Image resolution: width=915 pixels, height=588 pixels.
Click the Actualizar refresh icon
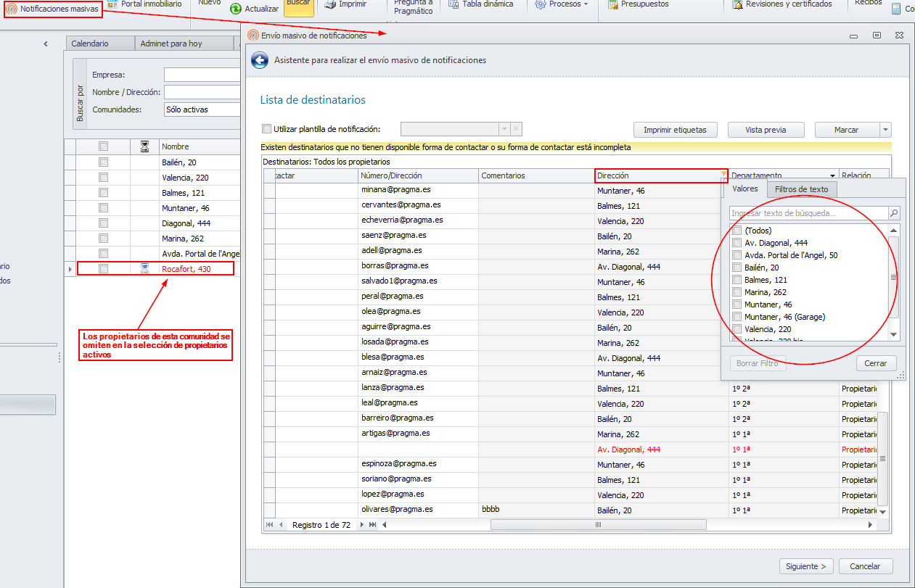tap(236, 9)
